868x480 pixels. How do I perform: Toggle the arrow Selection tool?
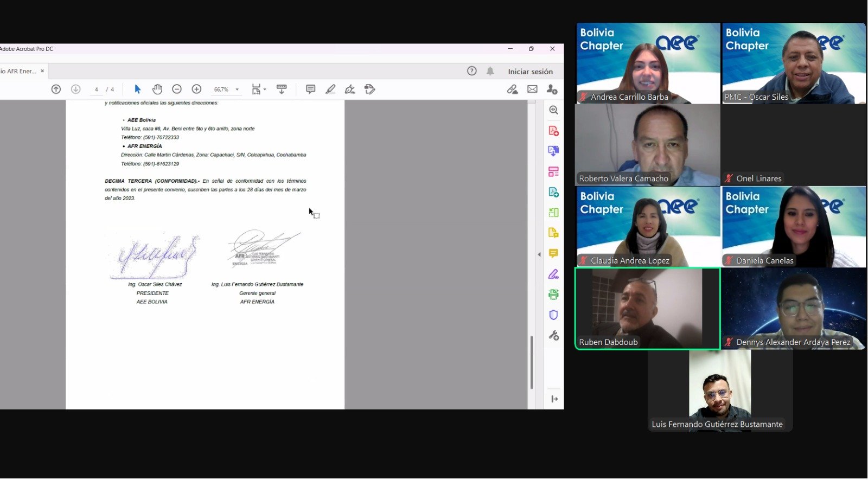coord(137,89)
